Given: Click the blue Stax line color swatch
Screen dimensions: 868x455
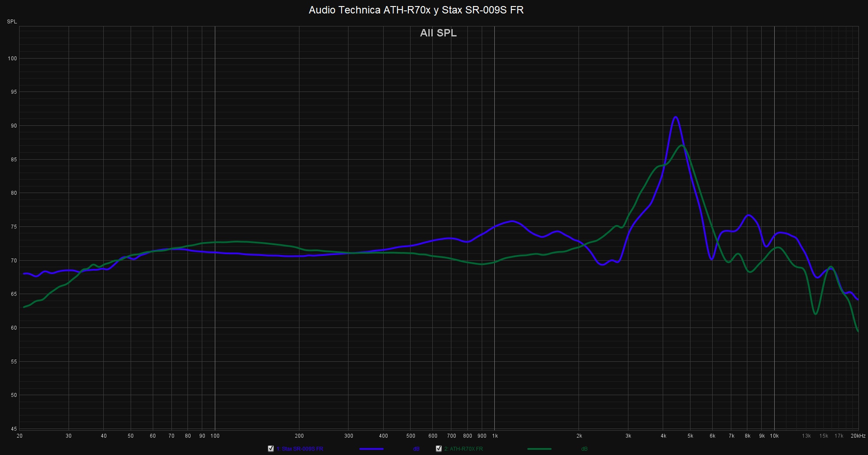Looking at the screenshot, I should pos(371,449).
